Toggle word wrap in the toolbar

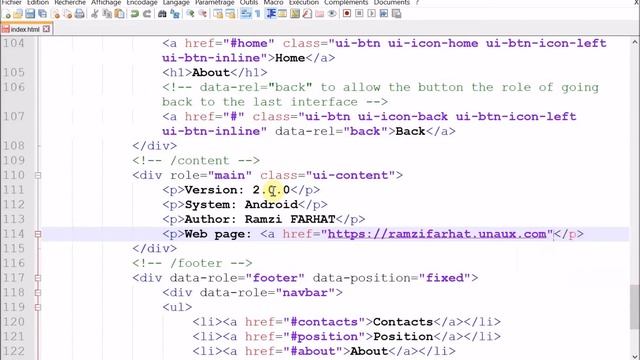[x=245, y=14]
